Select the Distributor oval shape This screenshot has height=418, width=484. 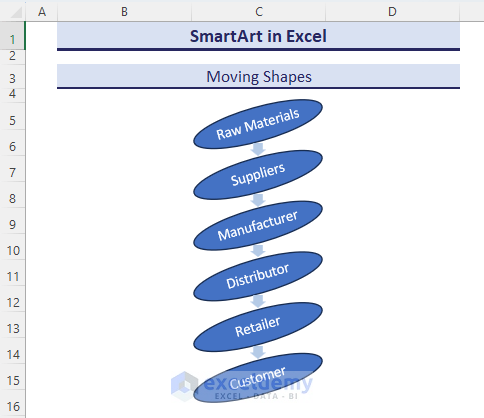258,276
